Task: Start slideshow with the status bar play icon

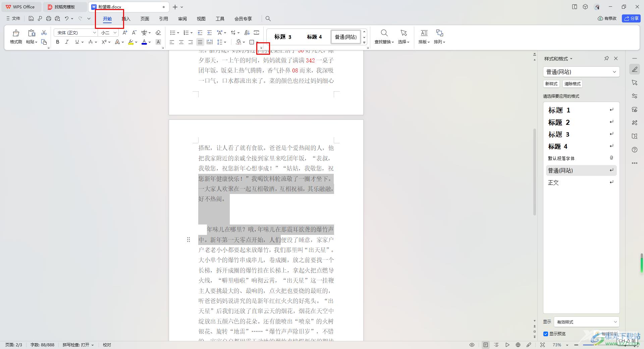Action: click(507, 345)
